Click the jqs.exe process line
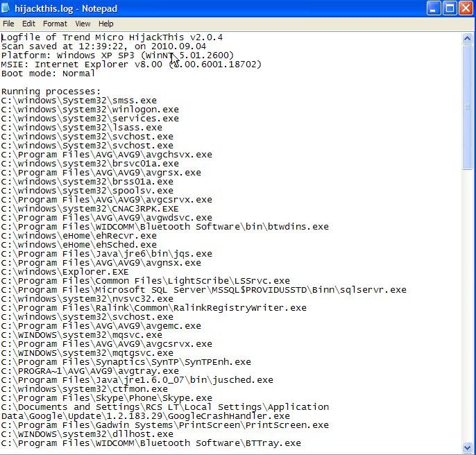Viewport: 476px width, 455px height. coord(107,254)
